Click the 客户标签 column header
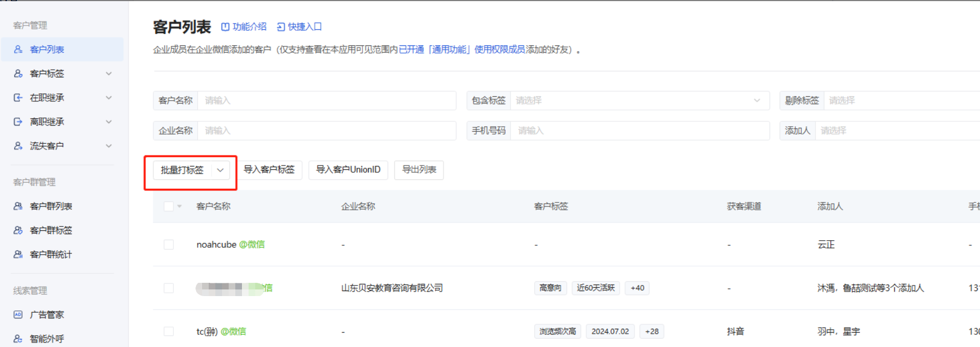Screen dimensions: 980x347 click(551, 206)
